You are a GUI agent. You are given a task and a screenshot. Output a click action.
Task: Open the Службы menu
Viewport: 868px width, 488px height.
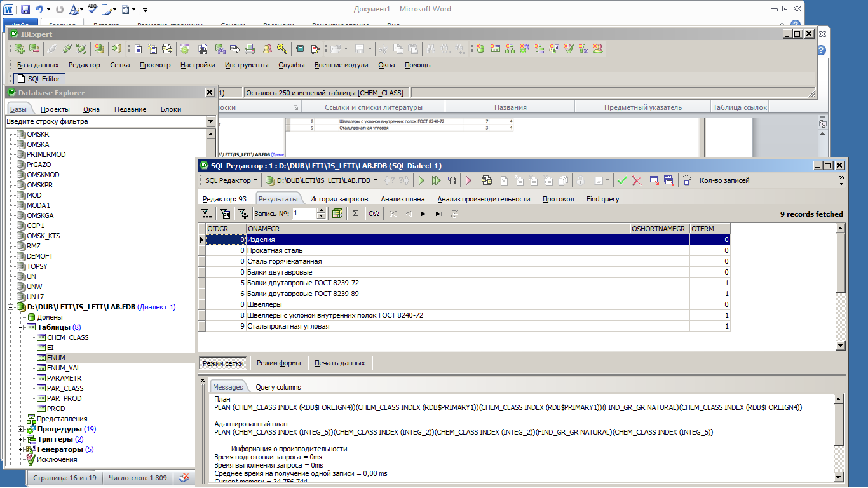[x=292, y=65]
